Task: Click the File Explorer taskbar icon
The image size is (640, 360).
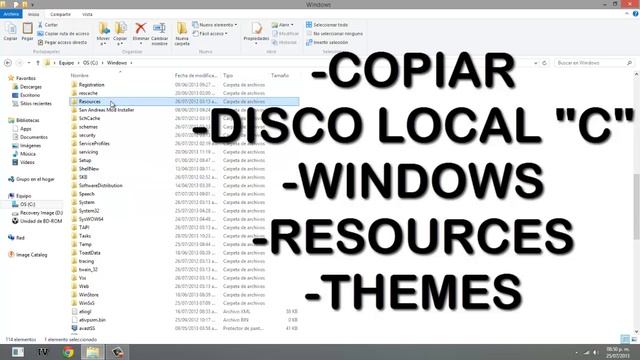Action: click(93, 352)
